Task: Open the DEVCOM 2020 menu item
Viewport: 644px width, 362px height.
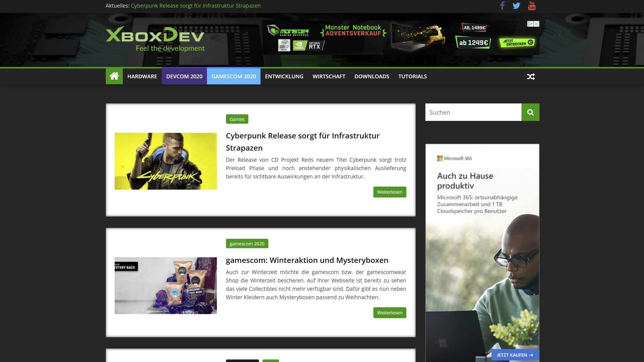Action: (184, 76)
